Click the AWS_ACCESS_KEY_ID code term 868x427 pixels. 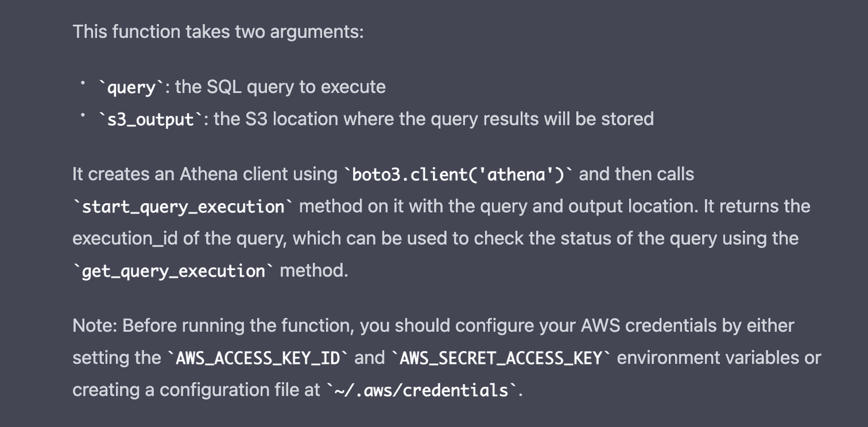(x=257, y=358)
